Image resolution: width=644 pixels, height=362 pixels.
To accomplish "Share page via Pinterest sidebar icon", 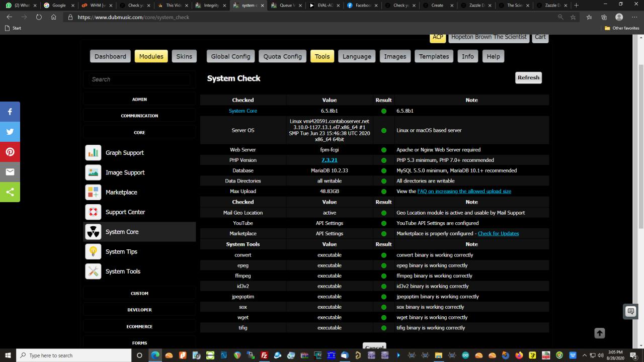I will click(x=10, y=152).
